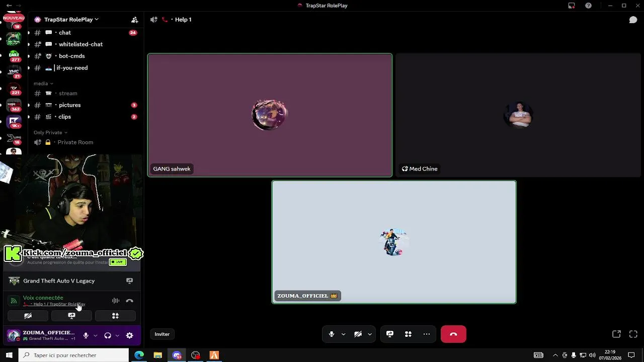
Task: Click the Discord back navigation arrow
Action: point(9,6)
